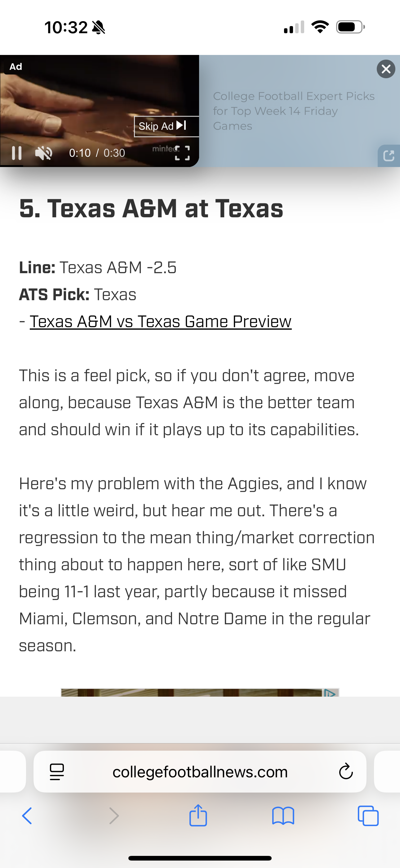Open Safari page settings reader menu
The width and height of the screenshot is (400, 868).
click(56, 772)
